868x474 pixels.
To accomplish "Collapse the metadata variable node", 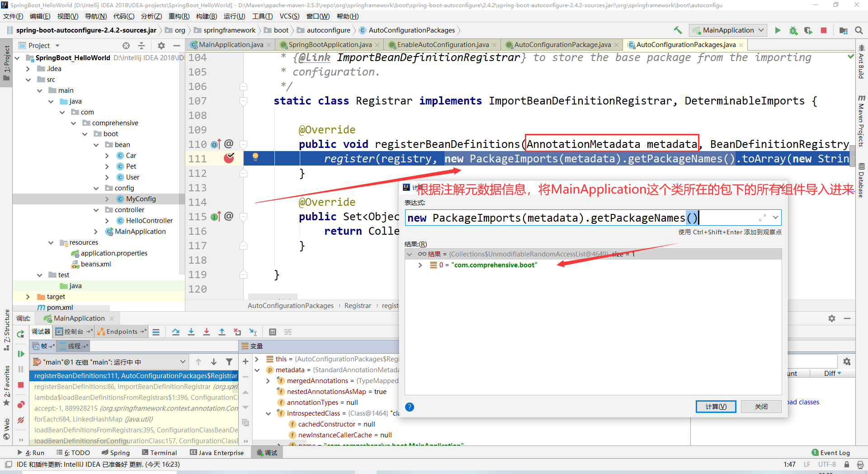I will (257, 370).
